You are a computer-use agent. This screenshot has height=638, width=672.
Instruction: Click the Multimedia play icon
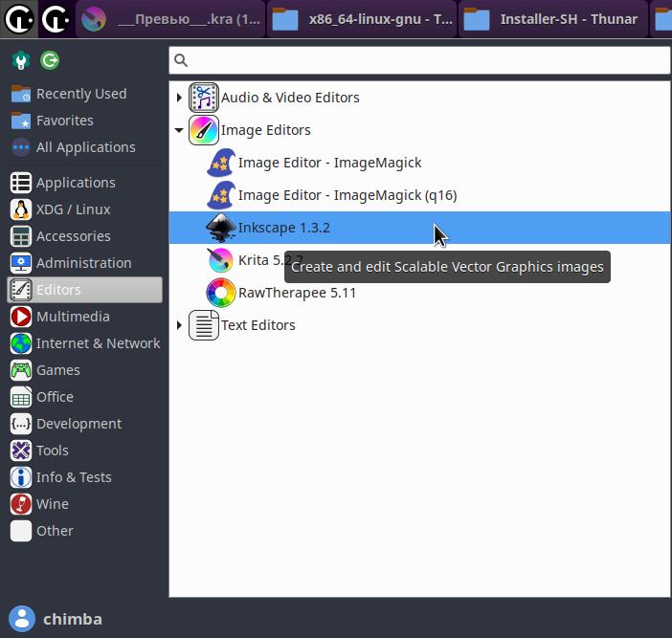[x=20, y=317]
